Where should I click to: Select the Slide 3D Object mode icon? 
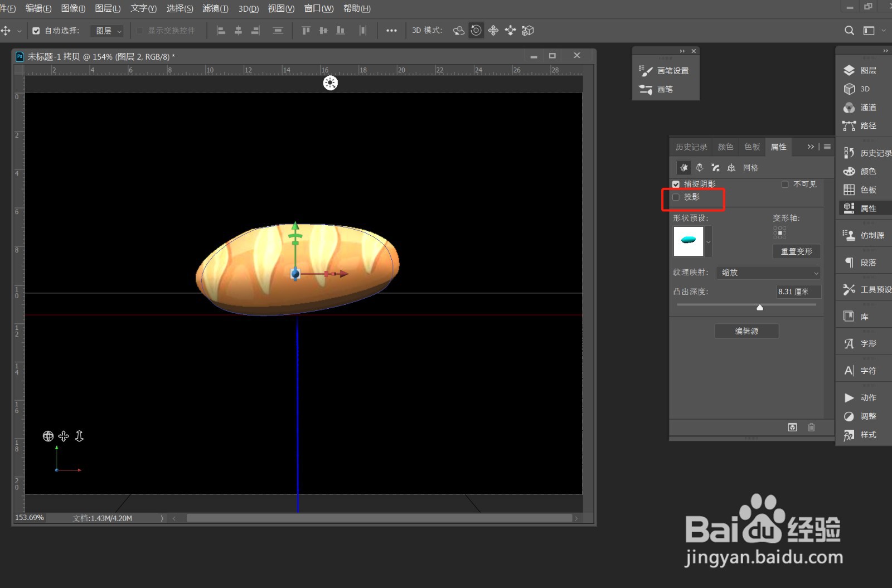point(511,31)
